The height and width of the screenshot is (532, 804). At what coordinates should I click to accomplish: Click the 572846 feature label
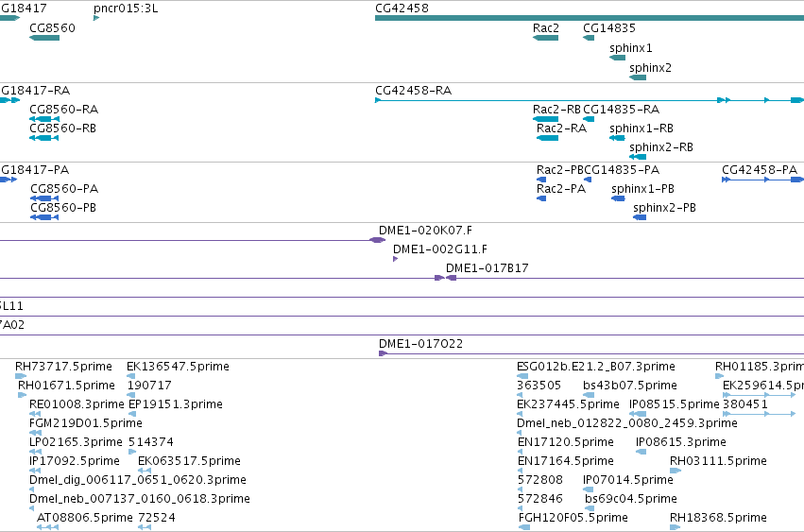coord(539,499)
